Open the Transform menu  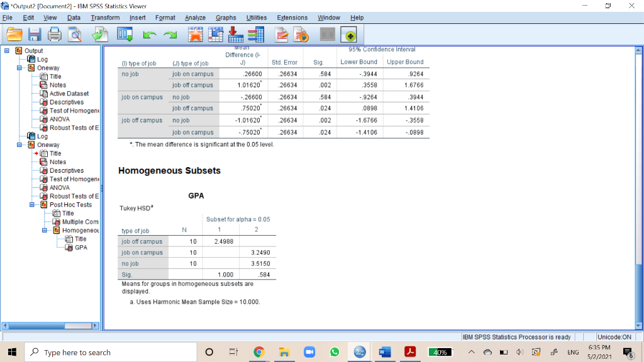(105, 18)
